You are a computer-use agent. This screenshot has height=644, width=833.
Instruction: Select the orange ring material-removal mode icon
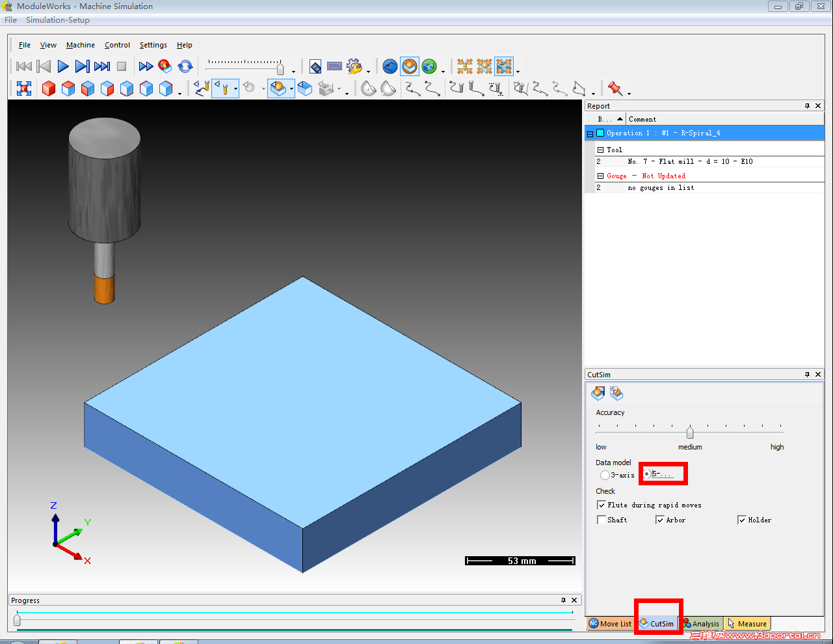click(410, 66)
